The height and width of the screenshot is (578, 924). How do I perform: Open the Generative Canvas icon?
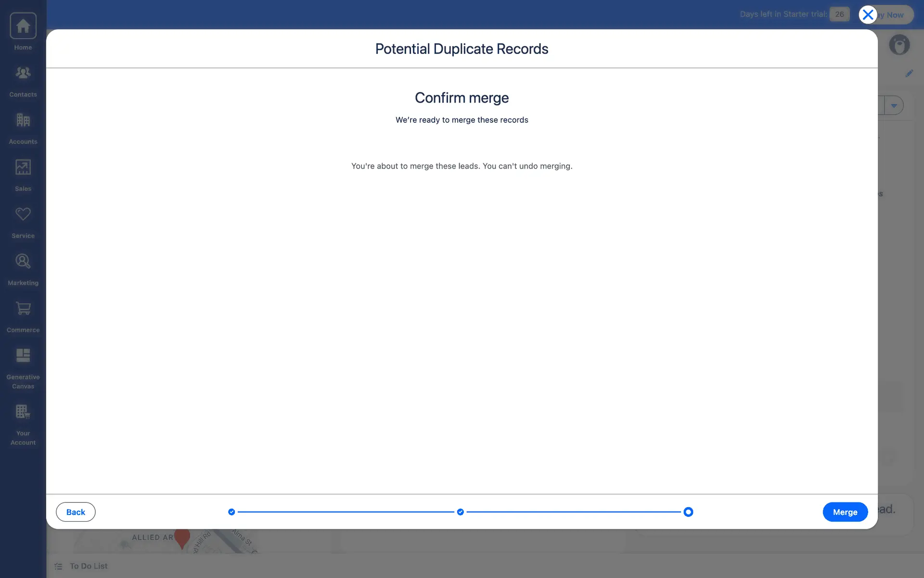23,356
